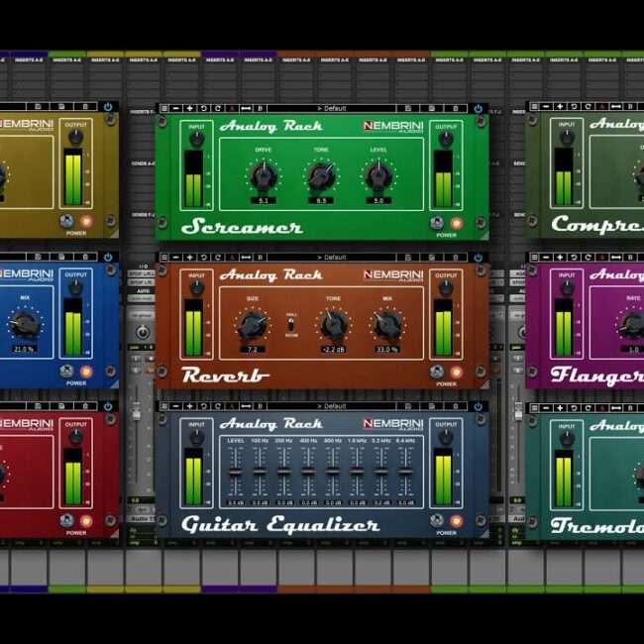Undo last change in Screamer plugin

click(203, 108)
